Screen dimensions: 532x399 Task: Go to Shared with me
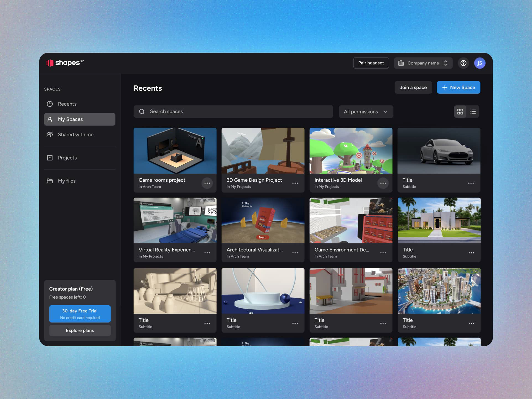click(x=75, y=135)
